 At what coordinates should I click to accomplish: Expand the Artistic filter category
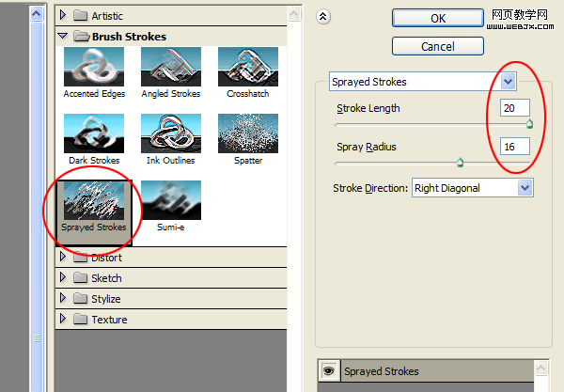click(x=63, y=15)
